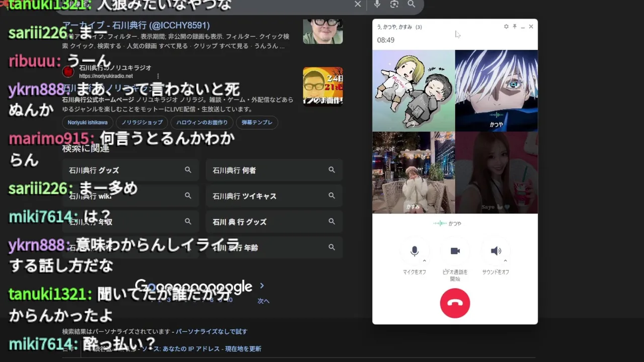
Task: Open speaker device options arrow
Action: pos(506,261)
